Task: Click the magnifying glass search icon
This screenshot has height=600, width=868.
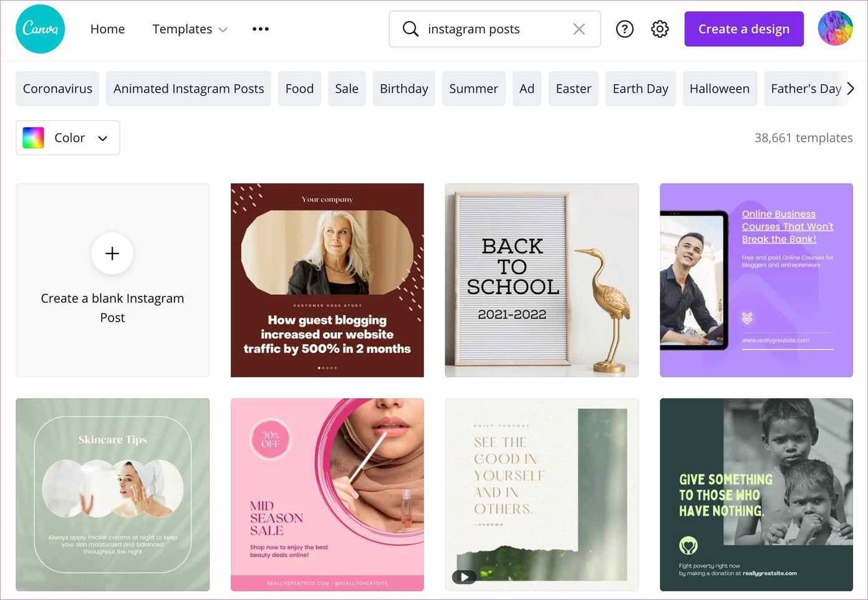Action: (x=410, y=29)
